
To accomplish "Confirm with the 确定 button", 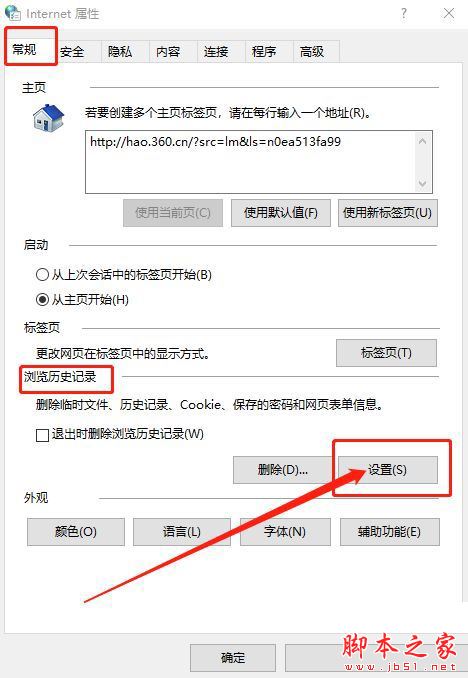I will (x=233, y=658).
